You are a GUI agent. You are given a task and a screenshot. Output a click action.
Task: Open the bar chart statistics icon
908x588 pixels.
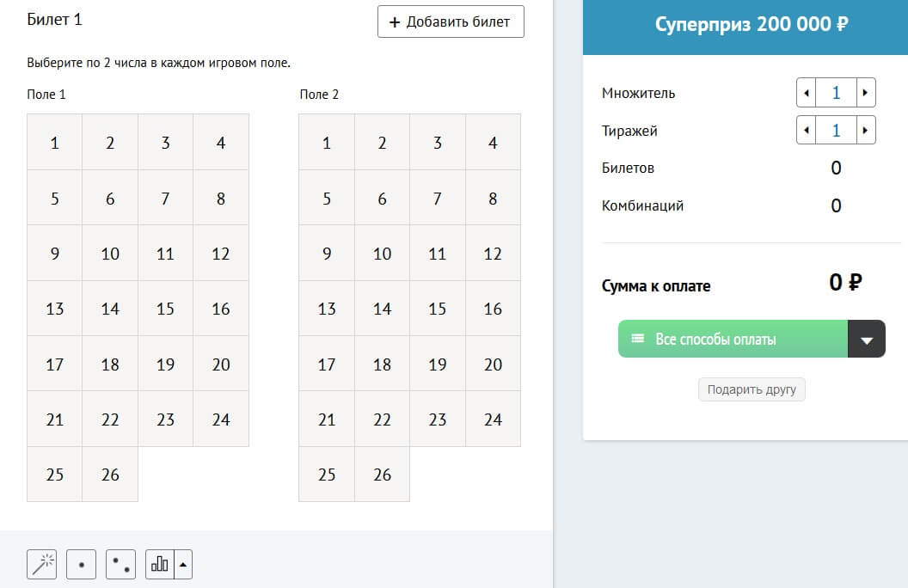pos(160,564)
